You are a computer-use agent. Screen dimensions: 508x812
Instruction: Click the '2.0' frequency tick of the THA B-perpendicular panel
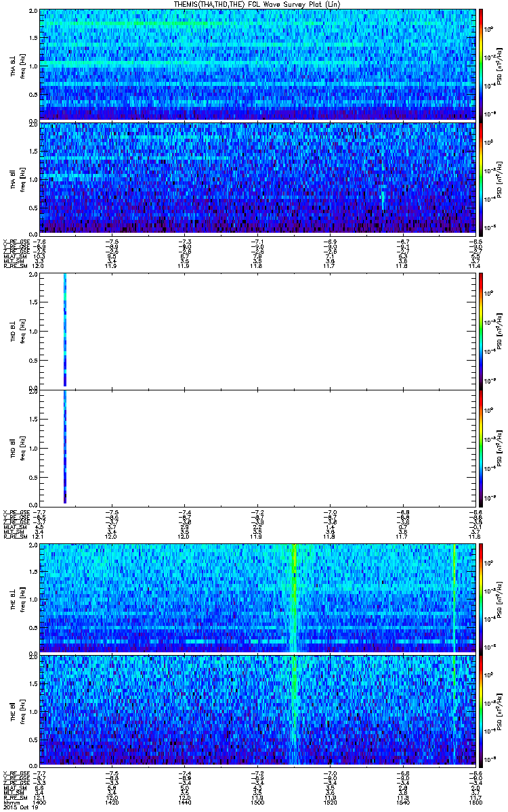[x=33, y=12]
